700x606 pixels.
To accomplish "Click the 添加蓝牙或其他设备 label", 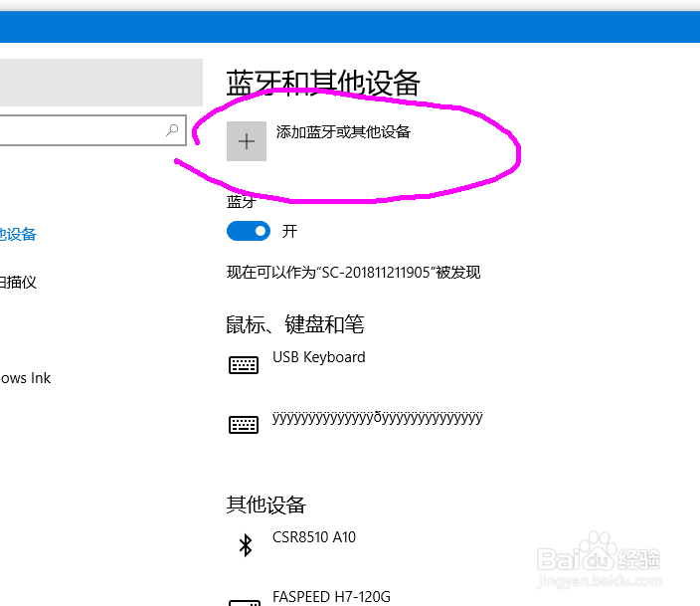I will pos(343,131).
